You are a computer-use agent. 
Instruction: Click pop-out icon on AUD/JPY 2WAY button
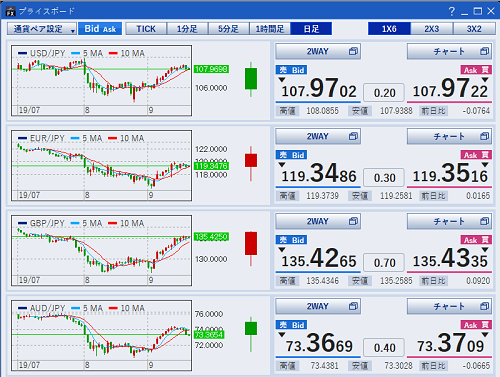tap(353, 306)
